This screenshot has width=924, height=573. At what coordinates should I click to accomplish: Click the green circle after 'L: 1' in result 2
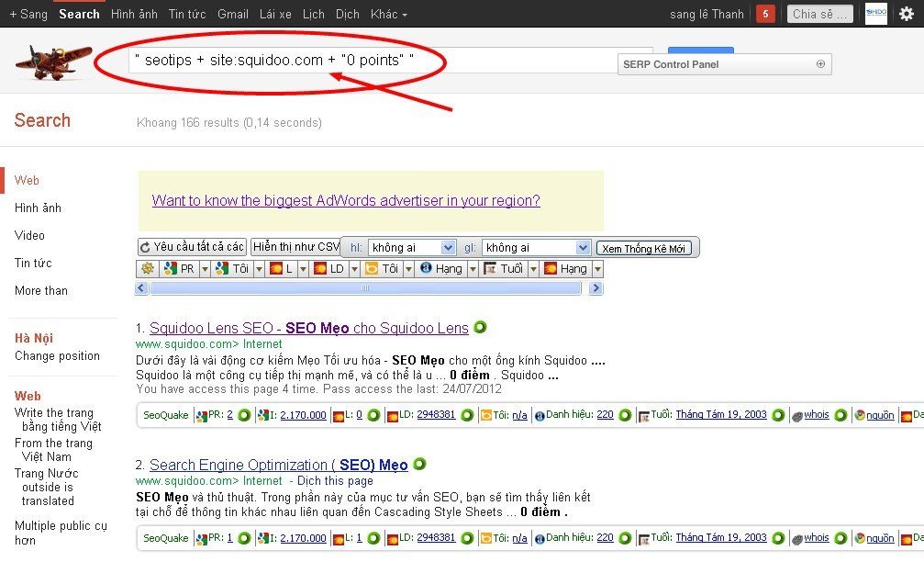click(x=373, y=537)
